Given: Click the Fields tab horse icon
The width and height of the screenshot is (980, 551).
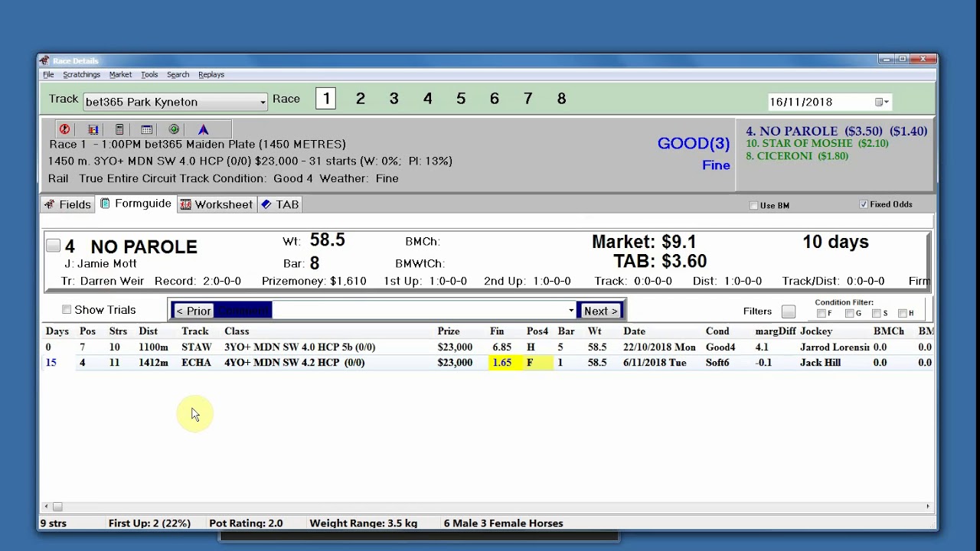Looking at the screenshot, I should (x=50, y=204).
